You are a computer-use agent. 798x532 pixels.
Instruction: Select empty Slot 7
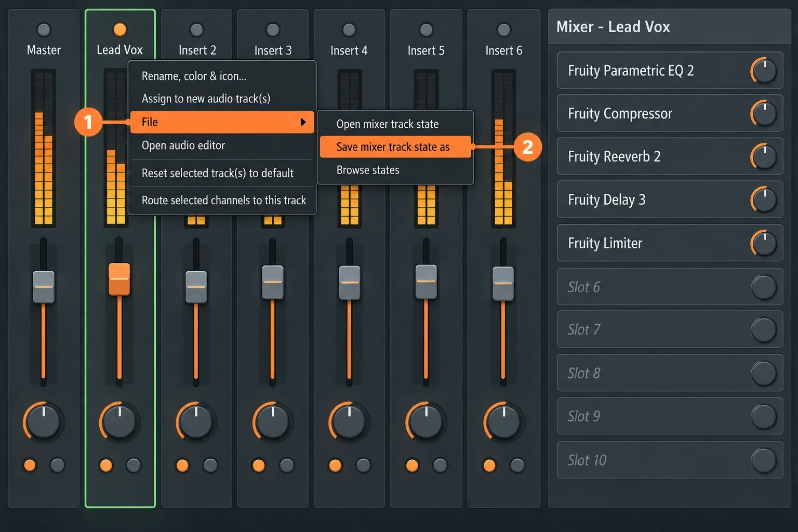coord(670,329)
